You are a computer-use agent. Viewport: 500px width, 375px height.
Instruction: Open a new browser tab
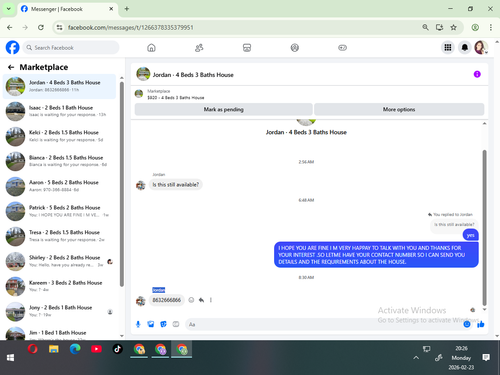127,9
